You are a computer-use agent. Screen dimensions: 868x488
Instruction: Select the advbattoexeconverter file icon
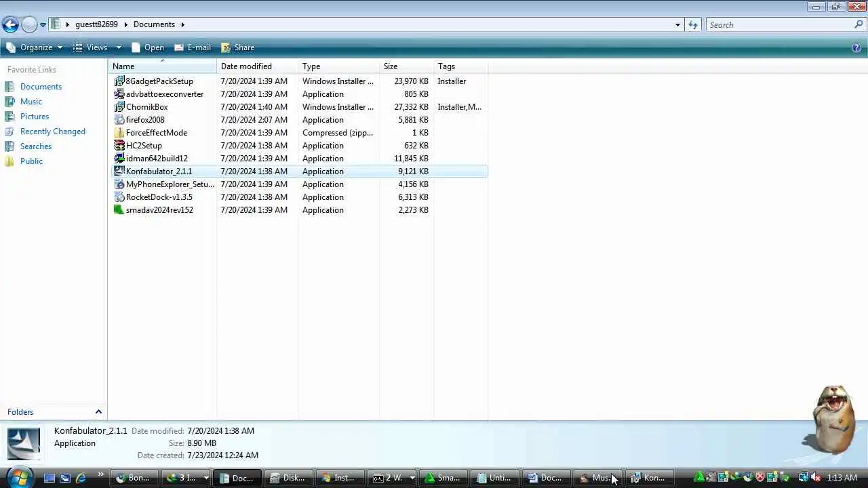point(119,94)
